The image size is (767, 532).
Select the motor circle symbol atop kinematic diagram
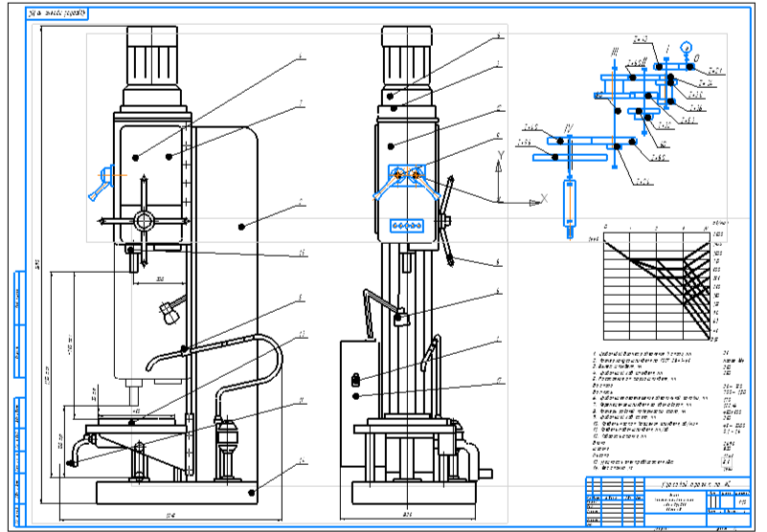pyautogui.click(x=686, y=46)
